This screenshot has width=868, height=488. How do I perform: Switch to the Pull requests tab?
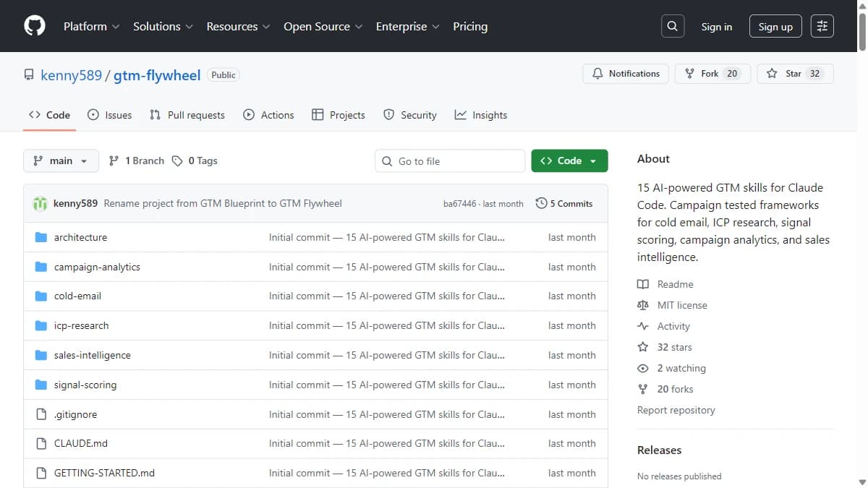187,115
